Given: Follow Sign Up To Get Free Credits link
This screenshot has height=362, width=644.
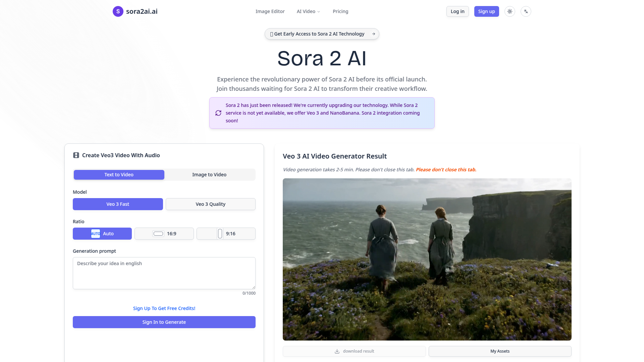Looking at the screenshot, I should pos(164,308).
